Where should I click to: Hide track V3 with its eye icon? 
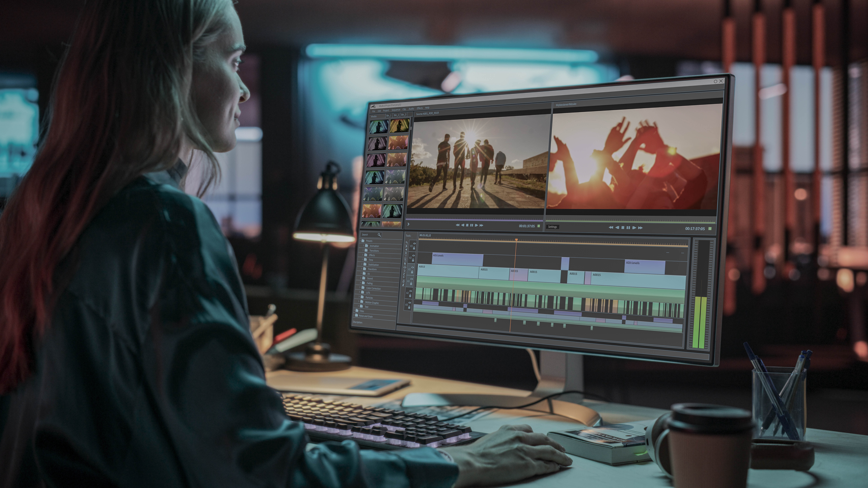pos(414,244)
